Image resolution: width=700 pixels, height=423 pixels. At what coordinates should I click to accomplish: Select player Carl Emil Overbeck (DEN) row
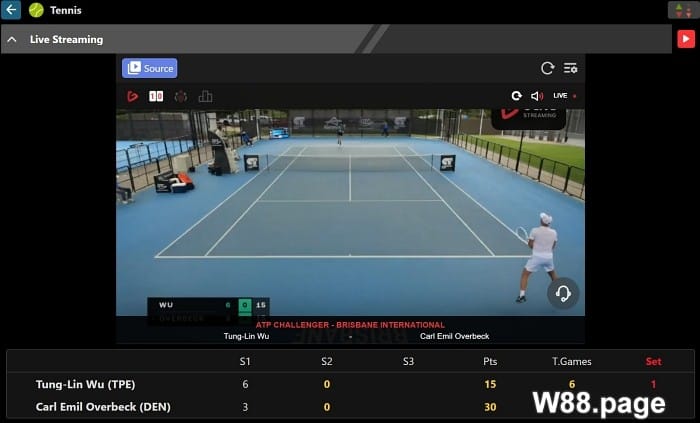coord(350,407)
